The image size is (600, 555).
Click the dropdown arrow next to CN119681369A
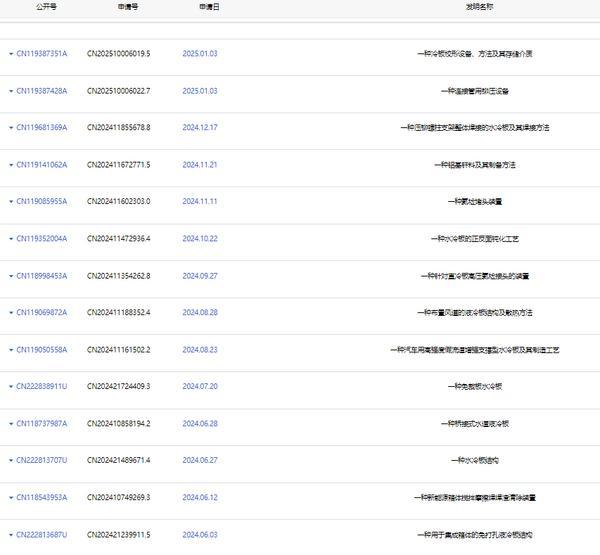(11, 128)
